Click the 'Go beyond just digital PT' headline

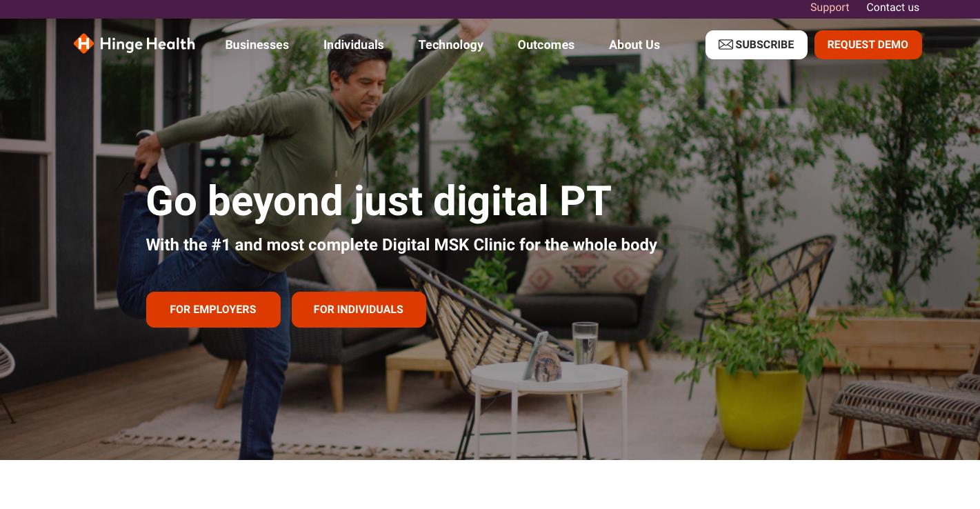379,201
